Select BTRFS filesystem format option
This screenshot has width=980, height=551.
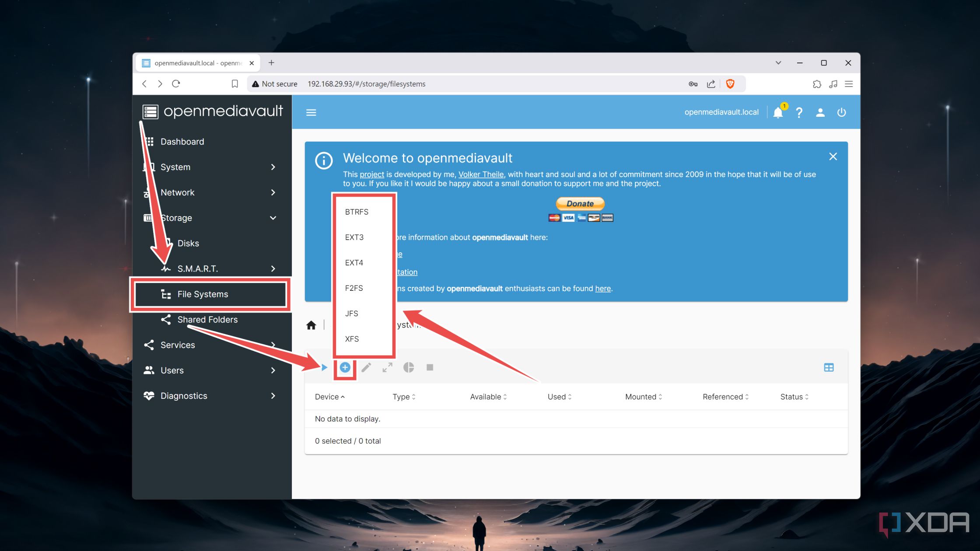357,211
